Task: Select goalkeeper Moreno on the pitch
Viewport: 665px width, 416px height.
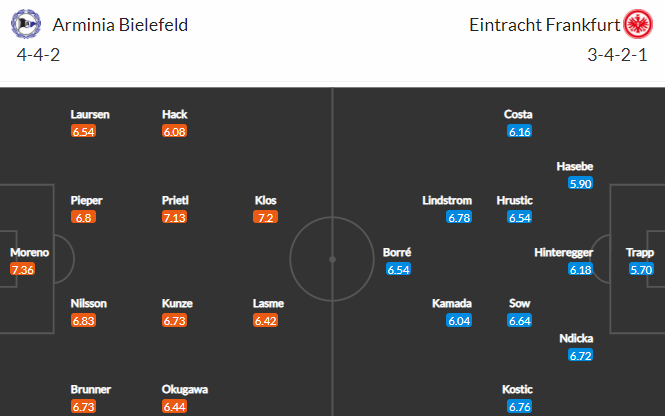Action: 29,252
